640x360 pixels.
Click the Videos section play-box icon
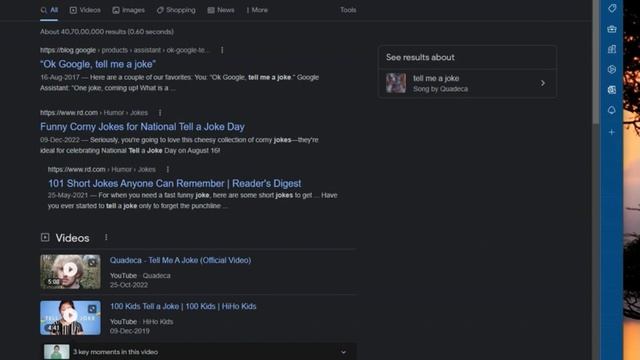45,238
